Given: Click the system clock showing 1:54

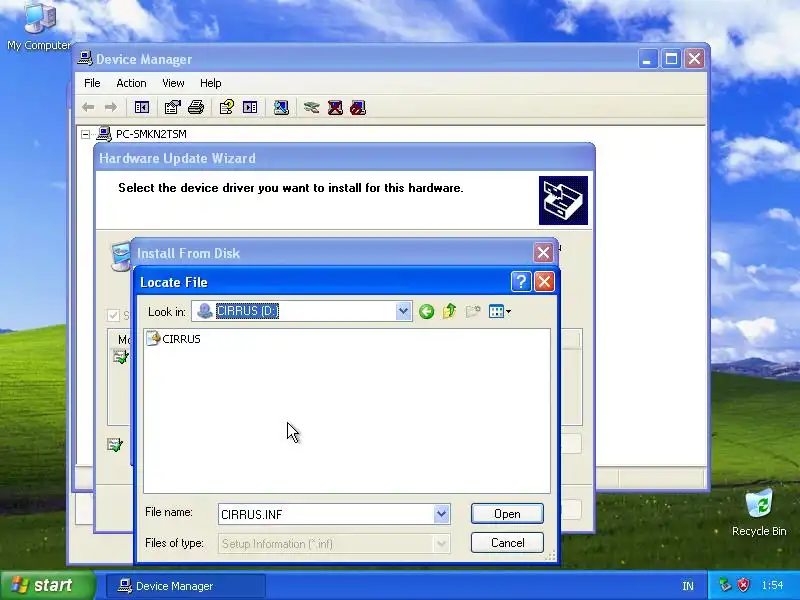Looking at the screenshot, I should [x=772, y=585].
